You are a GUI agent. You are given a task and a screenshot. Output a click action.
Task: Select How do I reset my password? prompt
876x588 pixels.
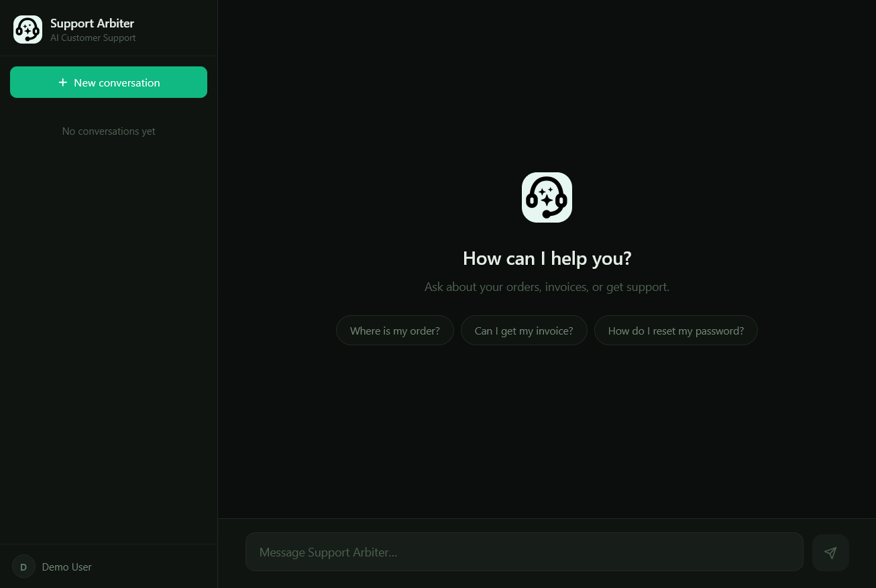tap(675, 330)
